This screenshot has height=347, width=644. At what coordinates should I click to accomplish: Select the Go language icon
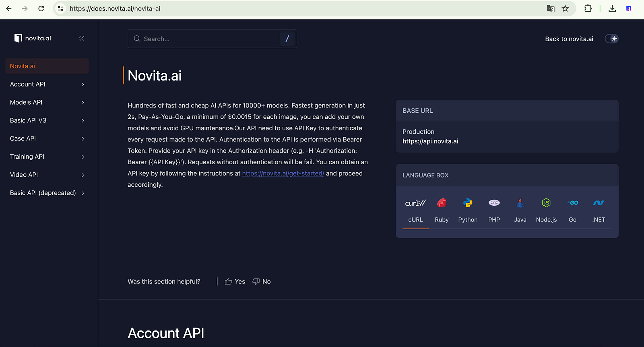(572, 203)
